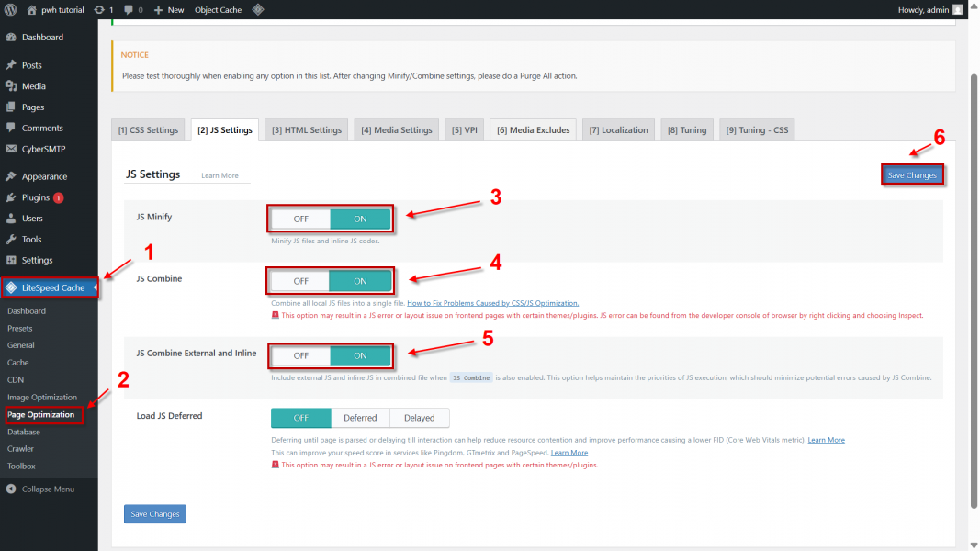Image resolution: width=980 pixels, height=551 pixels.
Task: Open the [6] Media Excludes tab
Action: 533,129
